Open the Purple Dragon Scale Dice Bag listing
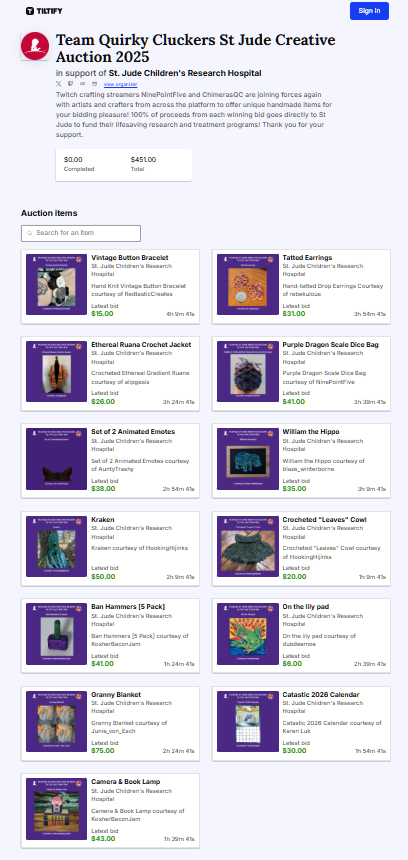 (301, 374)
